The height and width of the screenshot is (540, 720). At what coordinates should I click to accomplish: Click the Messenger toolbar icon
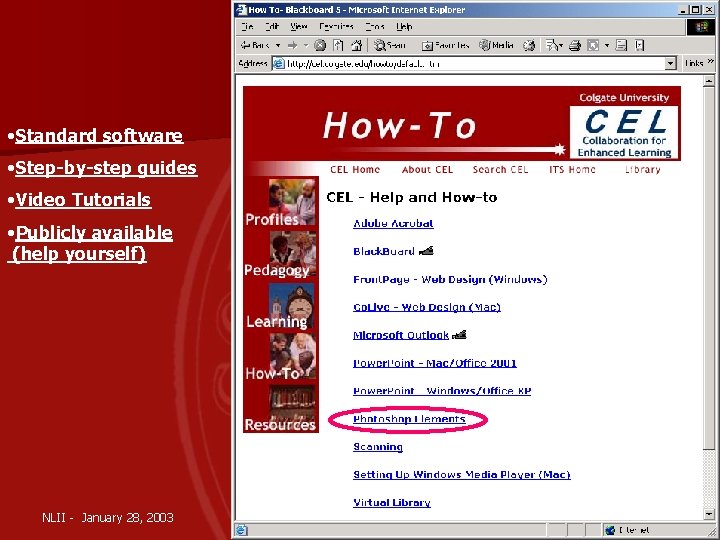tap(640, 45)
